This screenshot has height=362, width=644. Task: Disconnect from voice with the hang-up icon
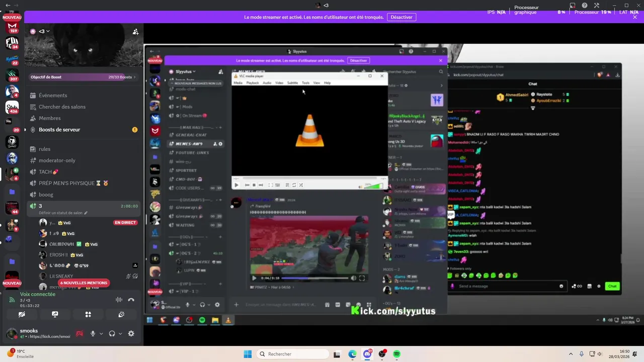(131, 300)
